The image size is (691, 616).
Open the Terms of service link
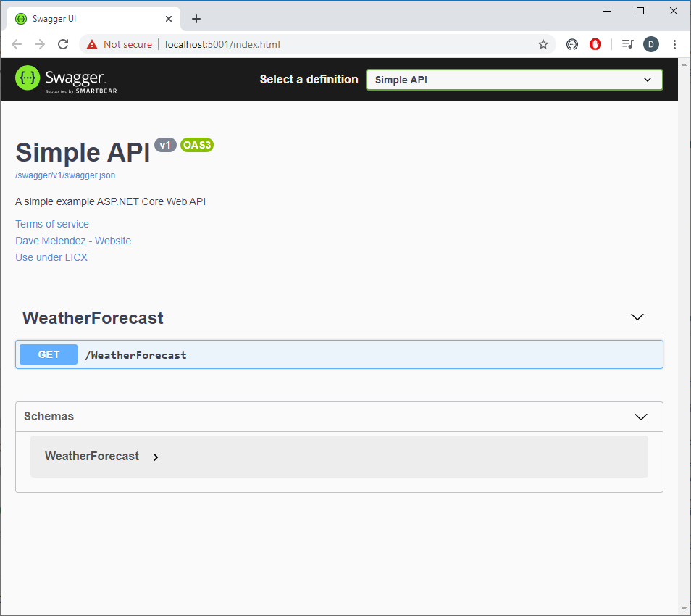click(52, 224)
